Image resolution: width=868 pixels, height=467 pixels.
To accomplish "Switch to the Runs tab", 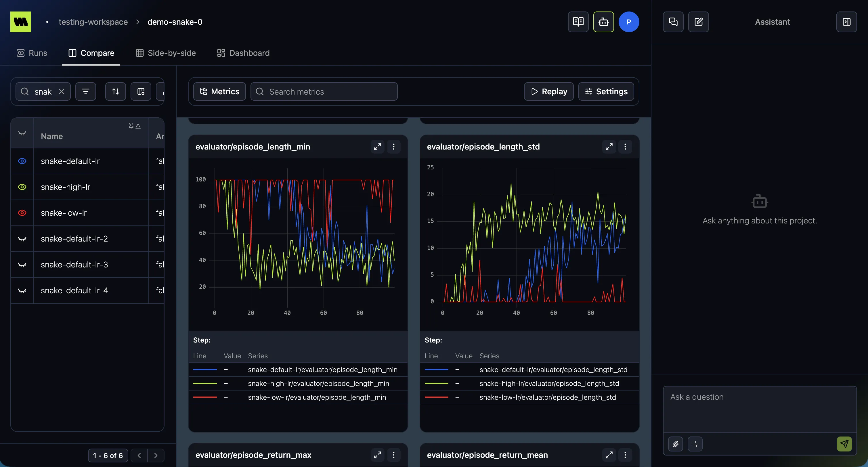I will tap(32, 53).
